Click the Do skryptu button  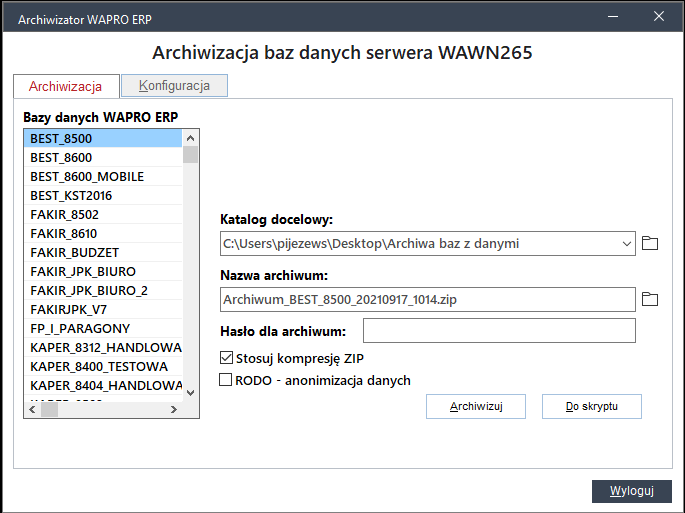click(x=592, y=406)
